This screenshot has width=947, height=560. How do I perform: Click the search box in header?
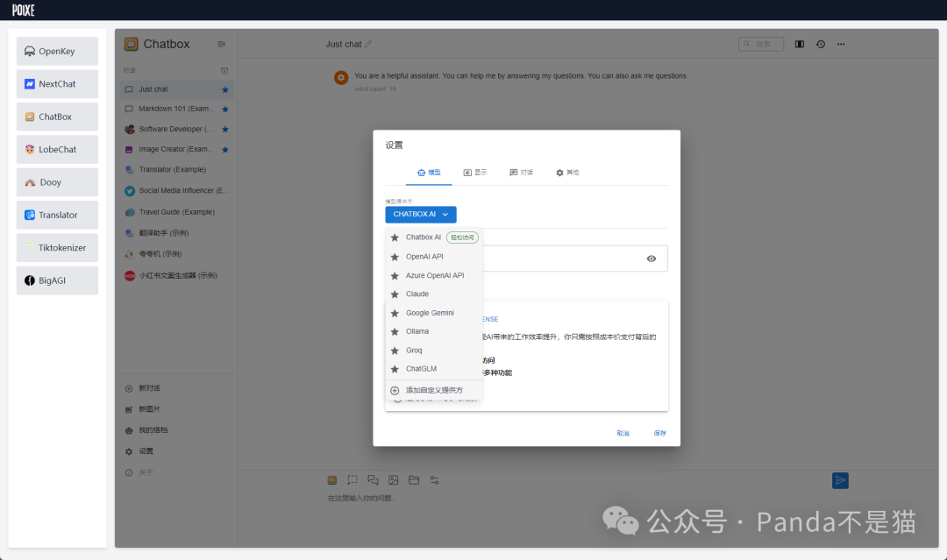[x=761, y=44]
